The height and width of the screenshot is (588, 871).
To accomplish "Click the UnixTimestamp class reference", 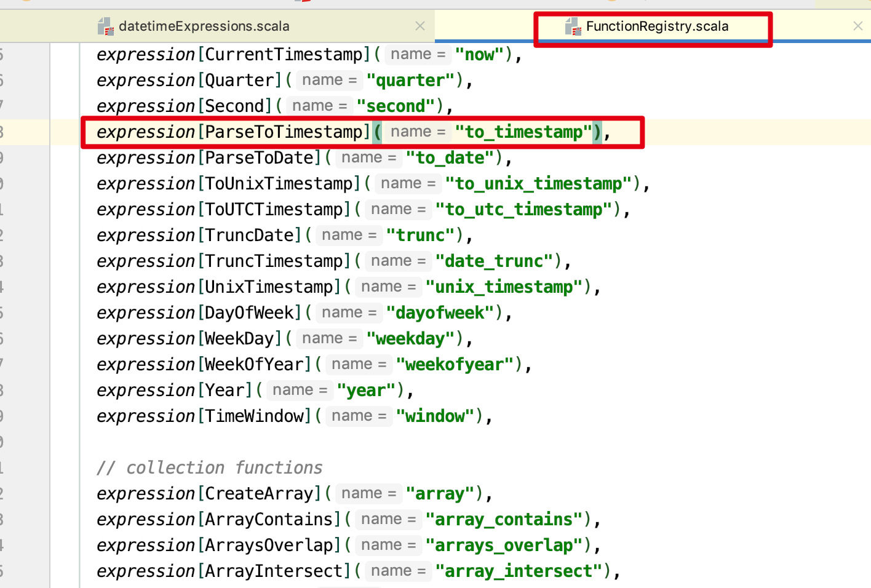I will (x=269, y=287).
